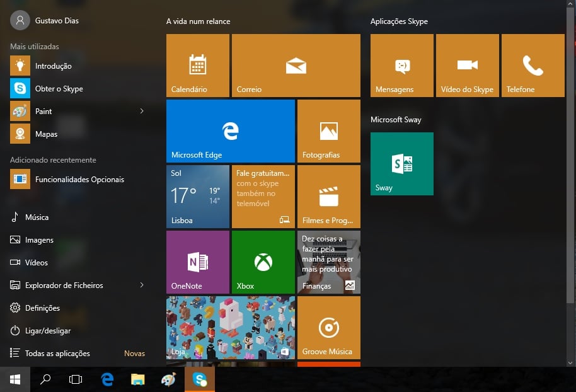The height and width of the screenshot is (392, 576).
Task: Open the Fotografias tile
Action: (x=329, y=131)
